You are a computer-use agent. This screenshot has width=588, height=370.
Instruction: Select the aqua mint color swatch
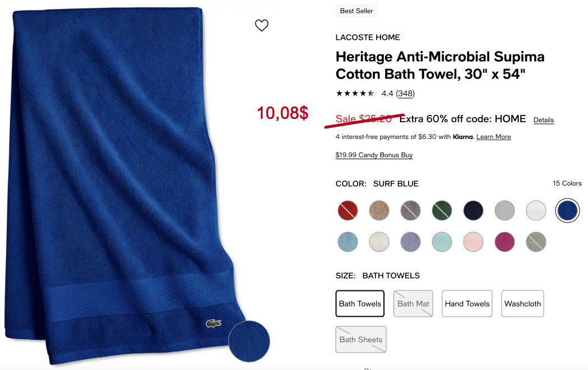(442, 242)
